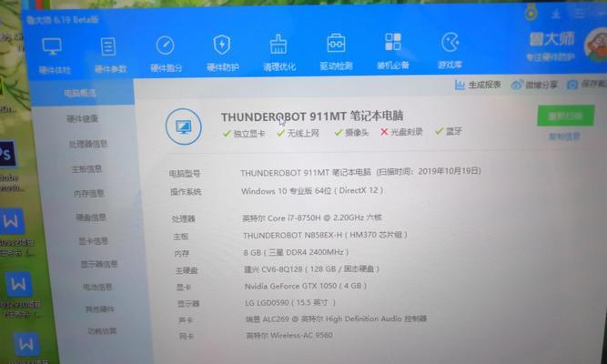Click the 生成报表 text link

point(484,85)
